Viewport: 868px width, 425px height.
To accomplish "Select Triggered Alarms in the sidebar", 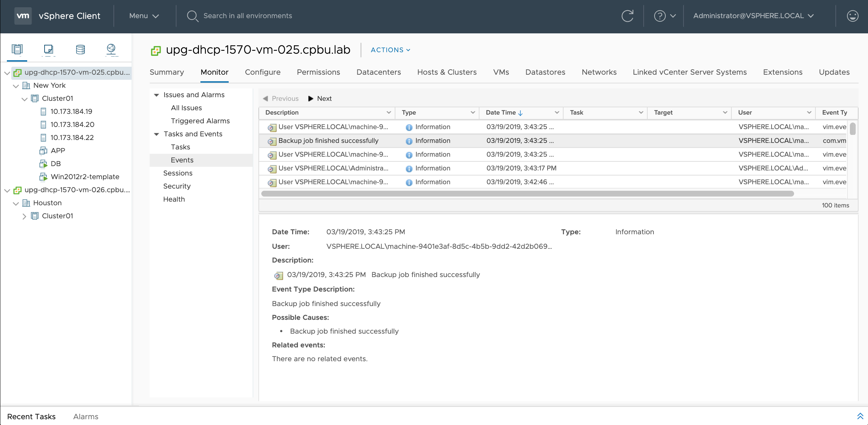I will (x=200, y=121).
